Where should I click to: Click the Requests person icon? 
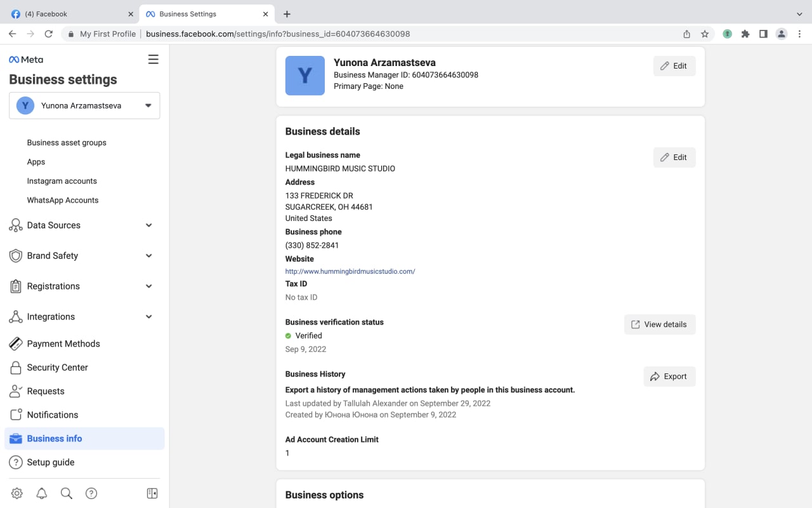click(x=16, y=391)
